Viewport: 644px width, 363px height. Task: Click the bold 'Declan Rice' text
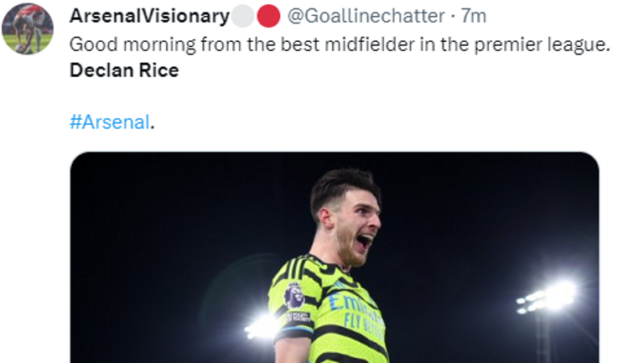coord(124,70)
